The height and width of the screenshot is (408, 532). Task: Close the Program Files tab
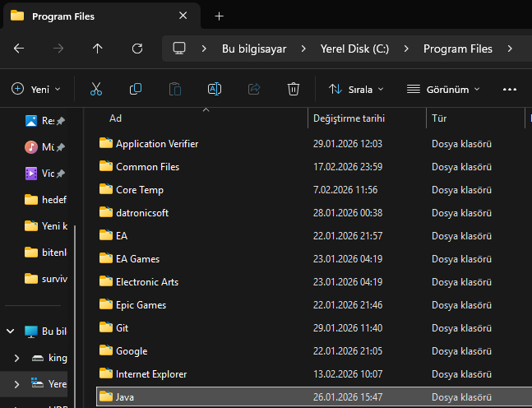coord(183,16)
